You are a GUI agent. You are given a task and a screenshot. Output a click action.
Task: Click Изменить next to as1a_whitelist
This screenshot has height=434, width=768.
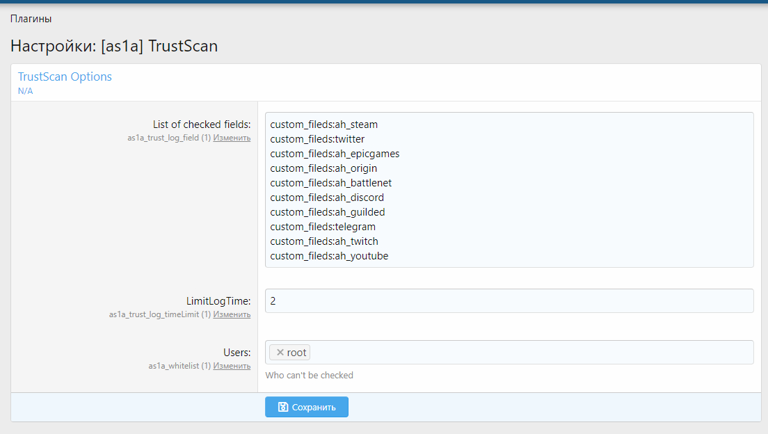pyautogui.click(x=232, y=366)
